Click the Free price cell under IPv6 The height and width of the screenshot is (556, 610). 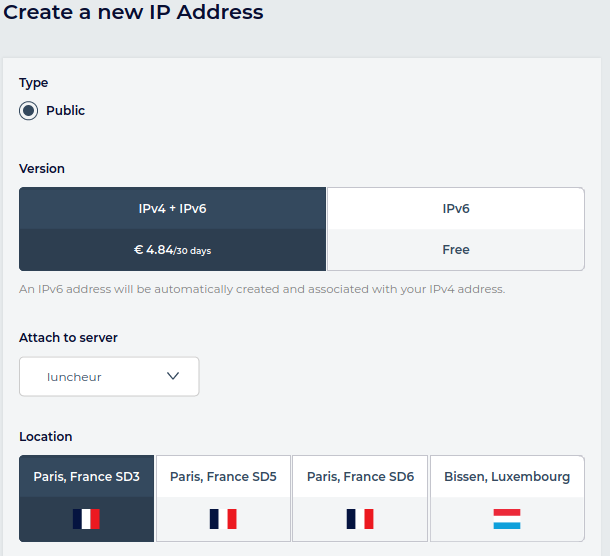pyautogui.click(x=456, y=250)
